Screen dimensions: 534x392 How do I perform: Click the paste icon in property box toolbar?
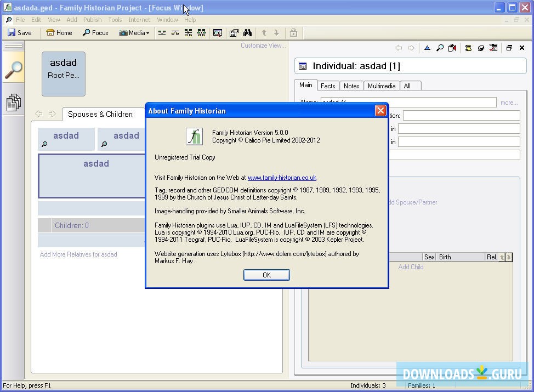pos(452,48)
